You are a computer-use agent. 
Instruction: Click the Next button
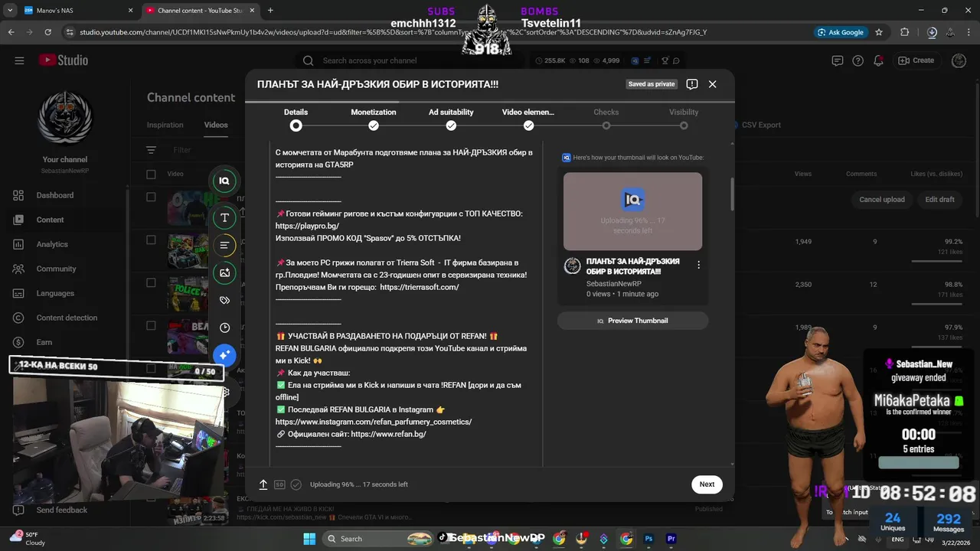pos(707,484)
